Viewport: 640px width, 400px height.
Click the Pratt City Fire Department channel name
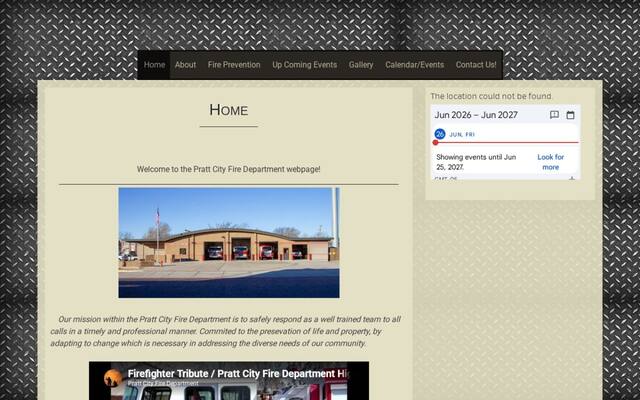click(x=163, y=383)
